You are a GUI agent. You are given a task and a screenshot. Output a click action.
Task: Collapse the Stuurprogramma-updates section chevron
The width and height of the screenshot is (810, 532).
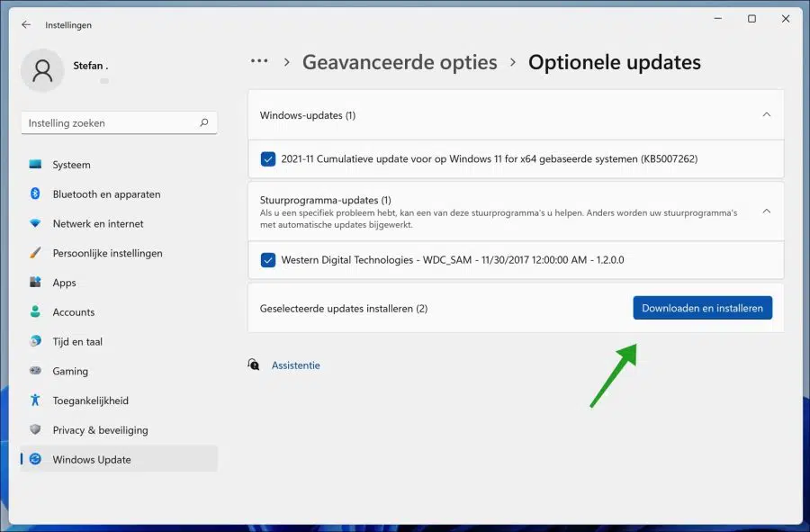[767, 212]
